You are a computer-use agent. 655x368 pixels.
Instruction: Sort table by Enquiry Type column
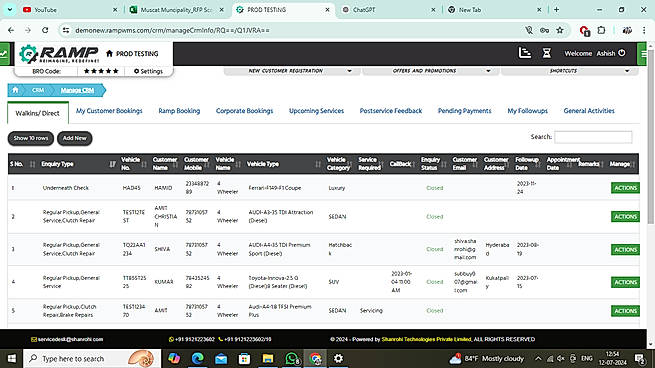click(x=78, y=164)
